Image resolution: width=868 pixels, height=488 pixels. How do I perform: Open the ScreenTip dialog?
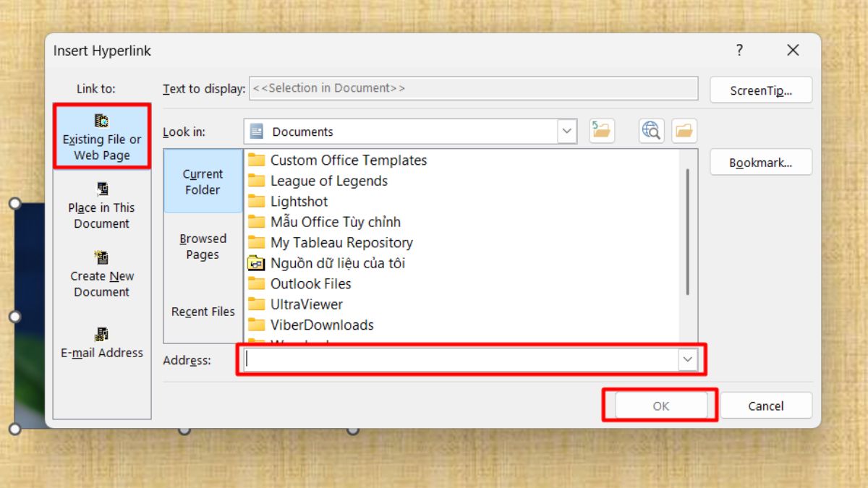pos(761,90)
